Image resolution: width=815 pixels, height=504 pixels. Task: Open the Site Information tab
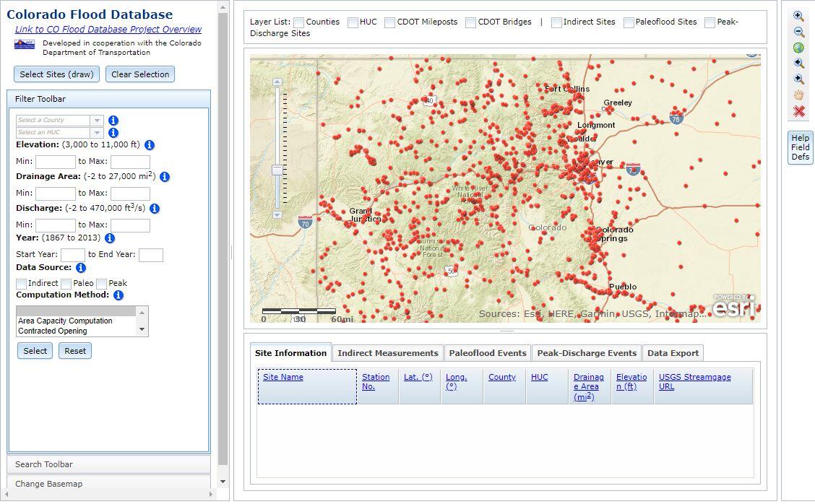pos(290,353)
